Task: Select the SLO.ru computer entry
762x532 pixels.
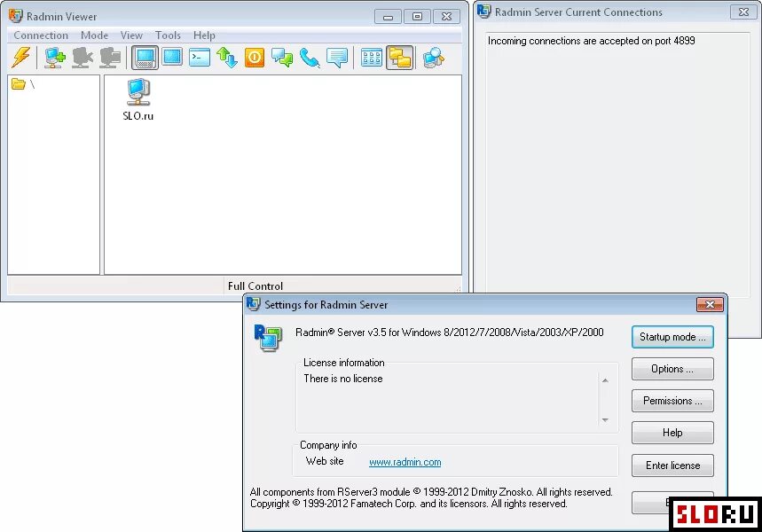Action: click(138, 100)
